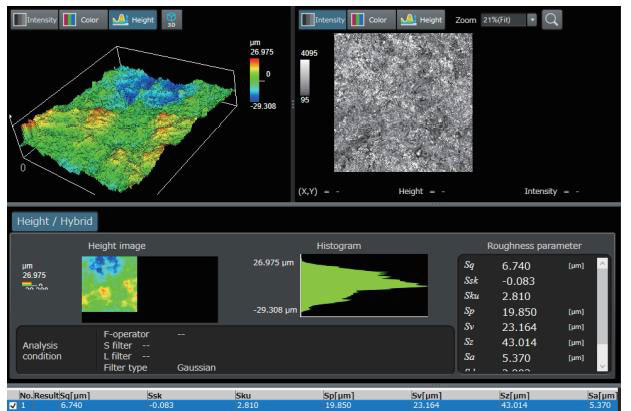Click the magnifier zoom icon
The height and width of the screenshot is (411, 631).
(551, 19)
